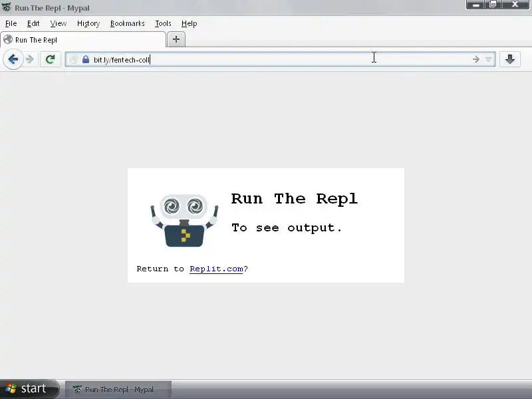Screen dimensions: 532x399
Task: Minimize the Mypal window
Action: (475, 5)
